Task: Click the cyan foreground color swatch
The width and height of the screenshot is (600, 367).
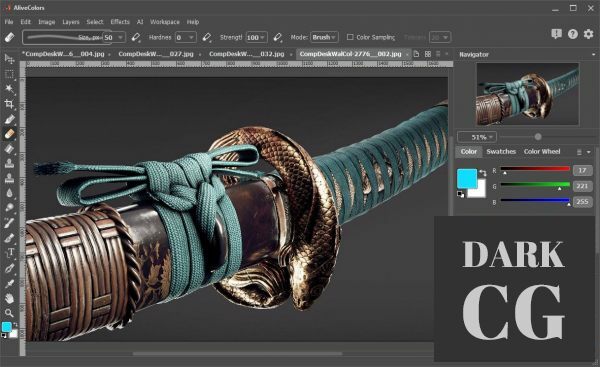Action: (x=467, y=178)
